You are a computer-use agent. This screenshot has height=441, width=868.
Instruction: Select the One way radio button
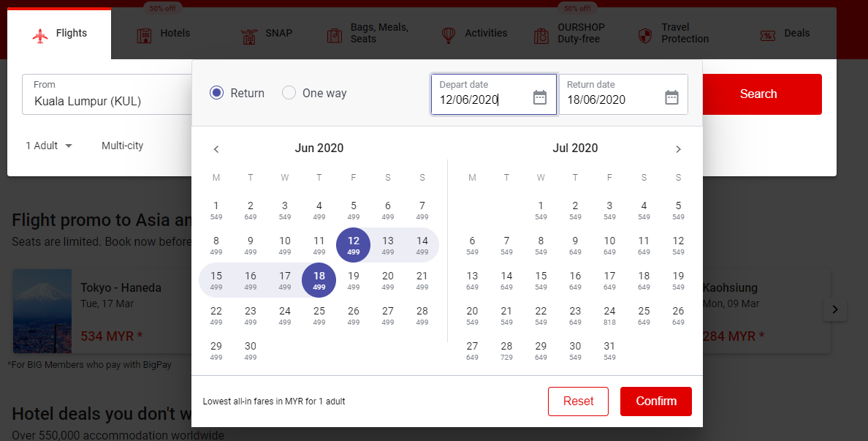(x=289, y=93)
